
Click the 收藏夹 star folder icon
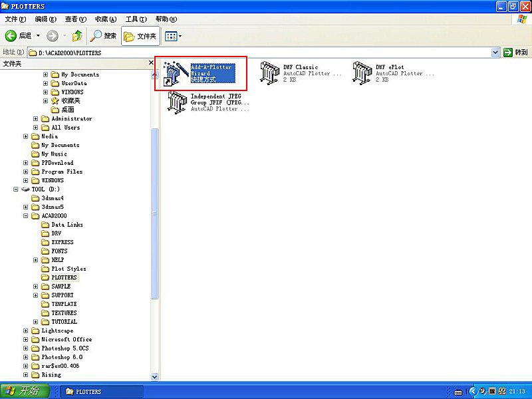(55, 101)
